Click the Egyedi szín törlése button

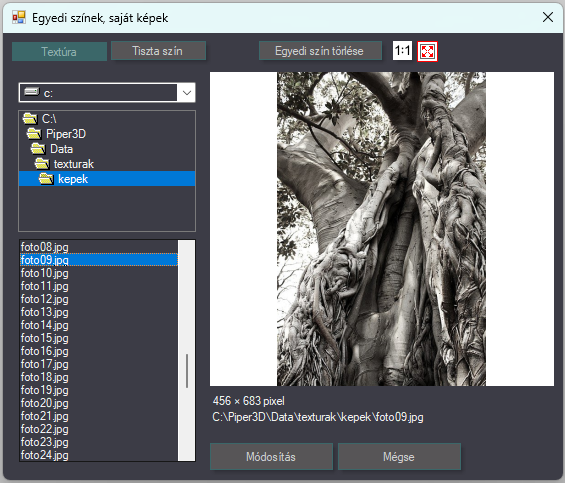coord(320,51)
